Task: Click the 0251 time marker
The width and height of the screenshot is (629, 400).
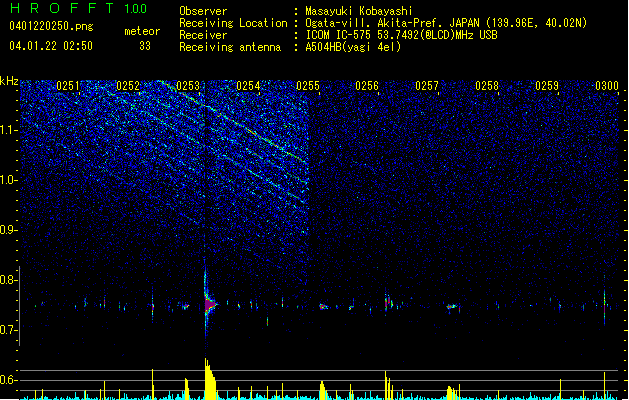Action: pos(68,86)
